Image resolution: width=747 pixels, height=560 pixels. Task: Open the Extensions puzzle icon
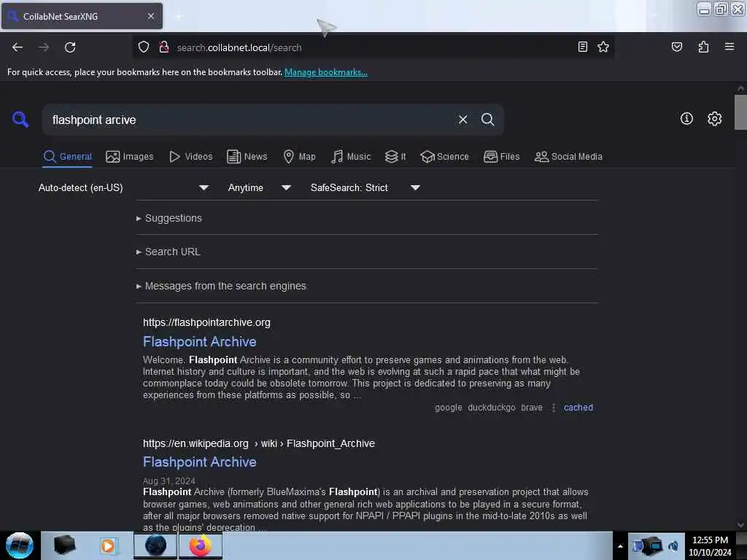703,47
